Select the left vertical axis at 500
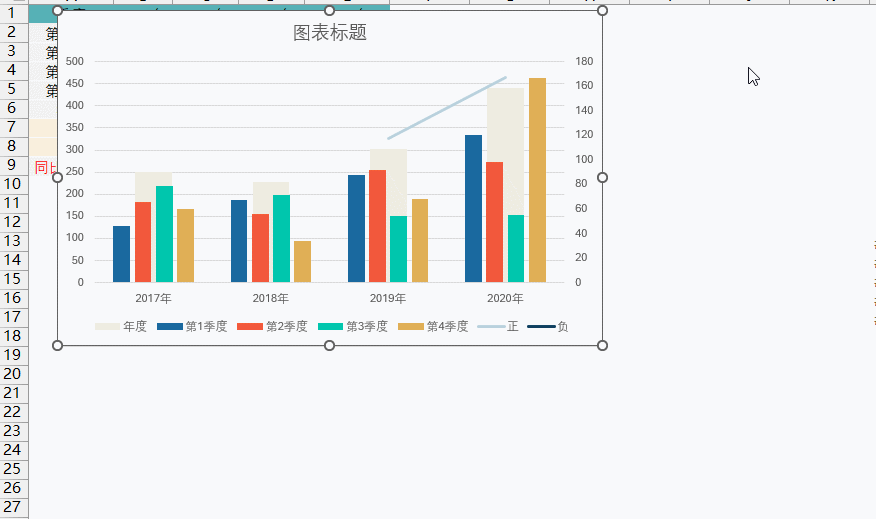Screen dimensions: 876x519 (x=74, y=61)
